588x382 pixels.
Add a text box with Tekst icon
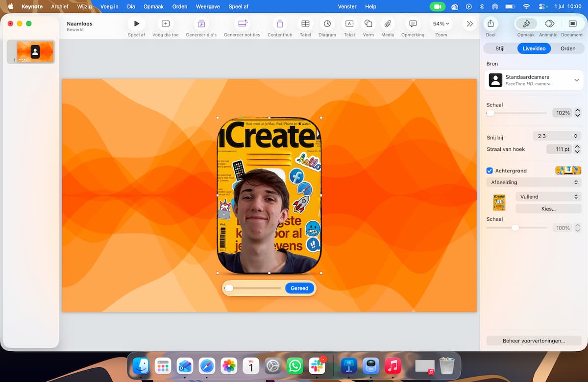pos(349,24)
